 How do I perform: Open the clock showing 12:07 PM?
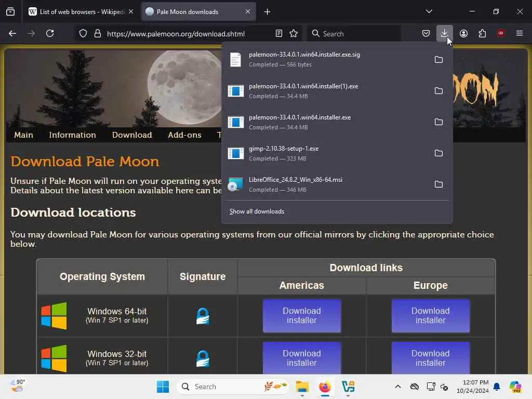pyautogui.click(x=472, y=387)
